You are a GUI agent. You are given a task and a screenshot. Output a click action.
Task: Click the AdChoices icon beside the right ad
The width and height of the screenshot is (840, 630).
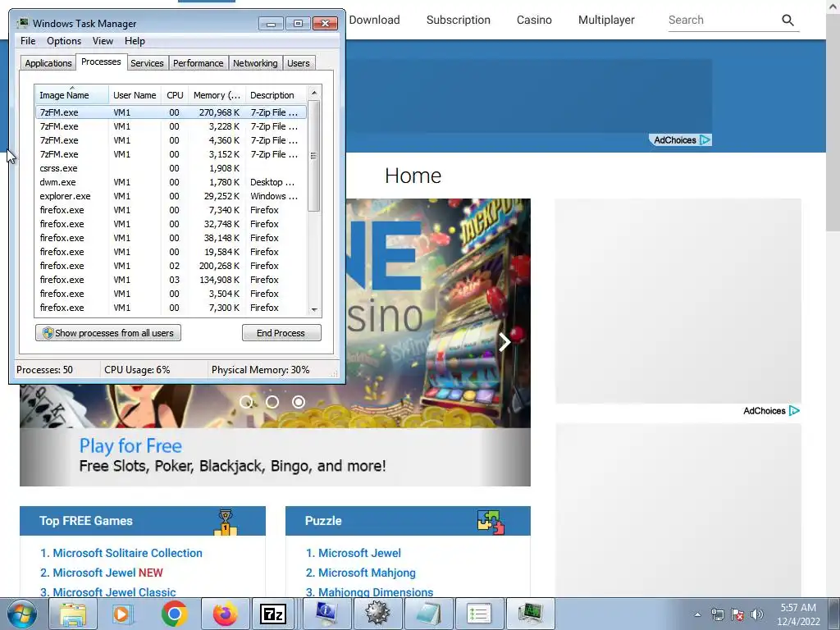click(794, 411)
